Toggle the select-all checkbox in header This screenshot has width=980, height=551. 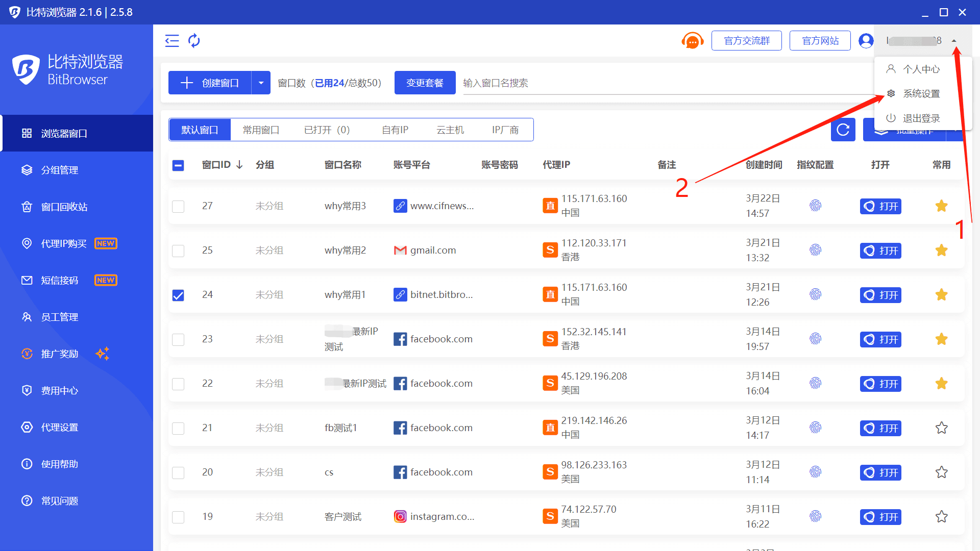point(178,165)
